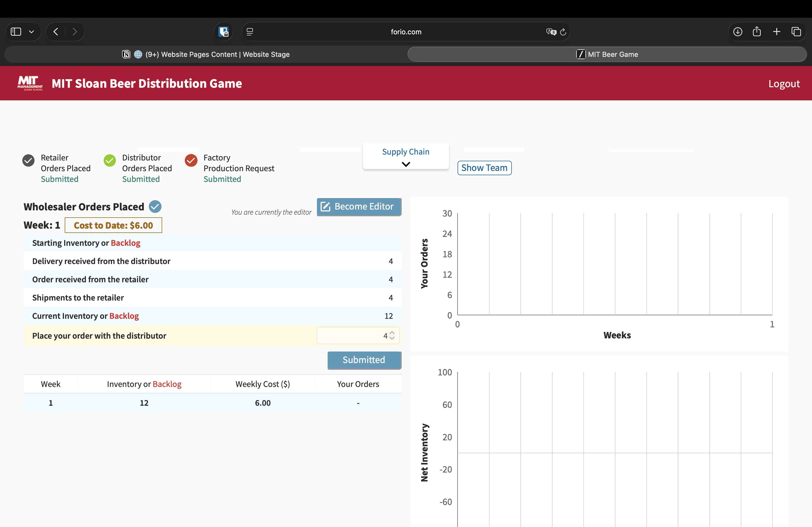Click the MIT Sloan logo icon
The image size is (812, 527).
coord(30,83)
